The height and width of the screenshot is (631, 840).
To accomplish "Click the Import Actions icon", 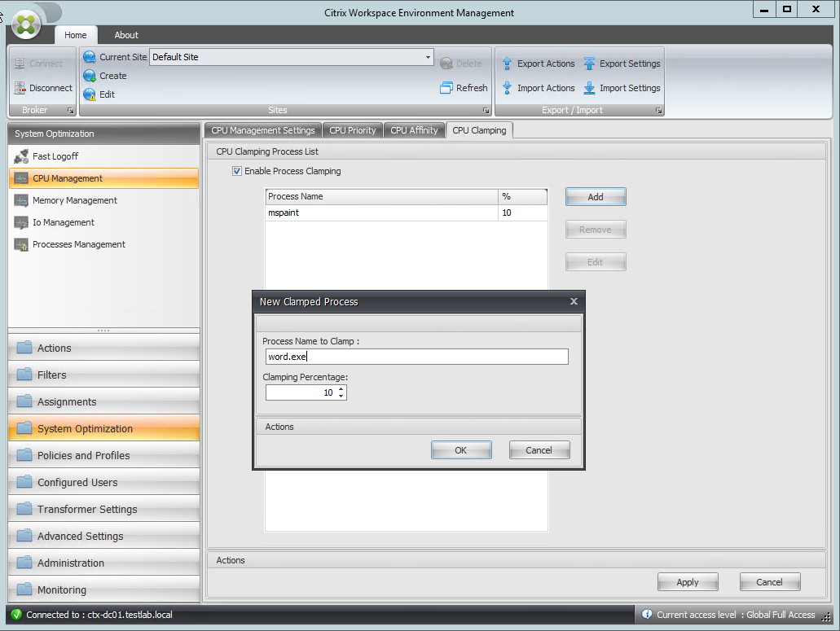I will tap(507, 88).
